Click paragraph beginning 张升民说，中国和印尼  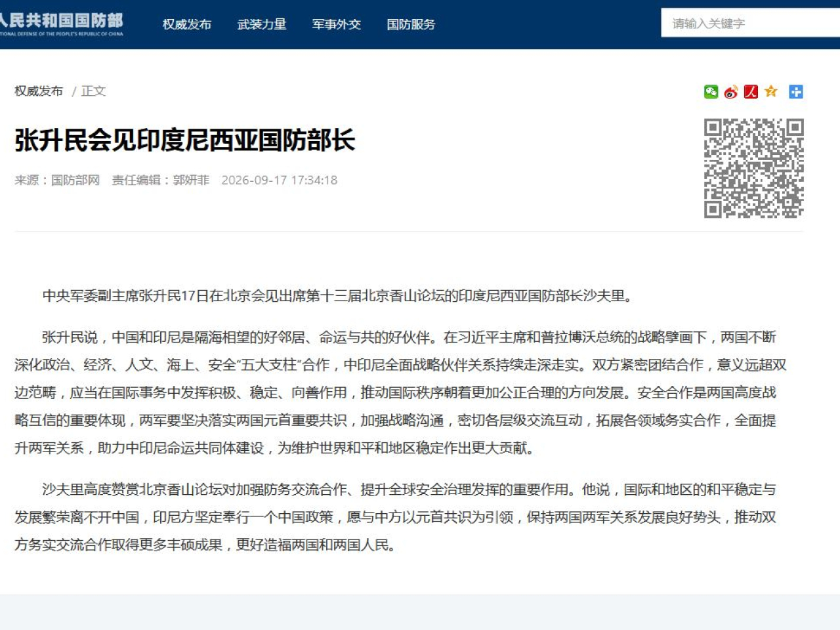(401, 392)
